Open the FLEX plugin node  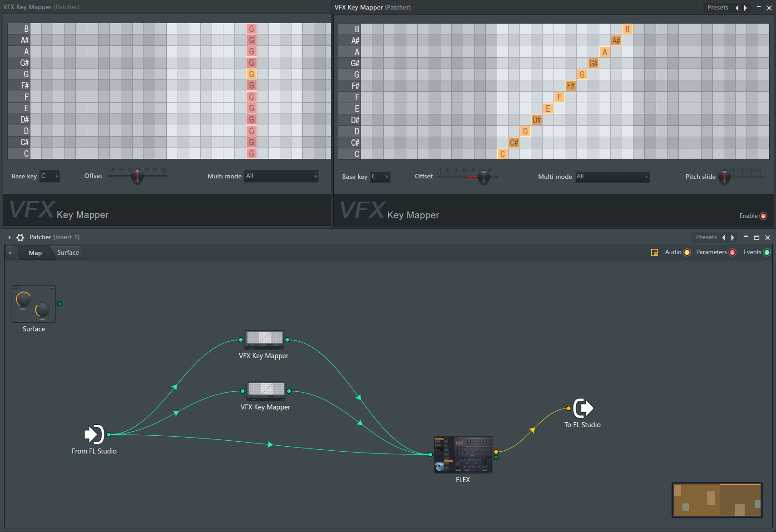click(463, 455)
